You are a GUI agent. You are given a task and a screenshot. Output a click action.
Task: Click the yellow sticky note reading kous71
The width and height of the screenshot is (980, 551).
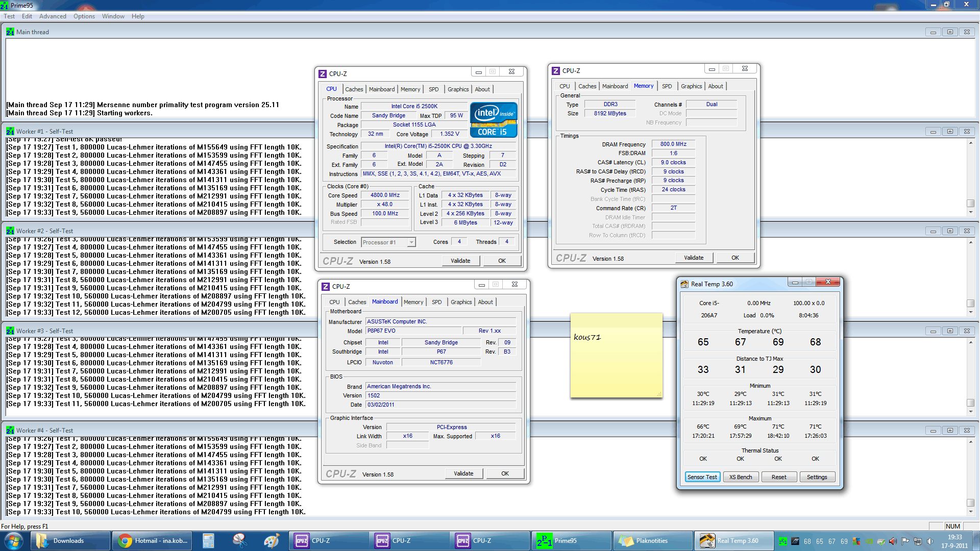[616, 357]
